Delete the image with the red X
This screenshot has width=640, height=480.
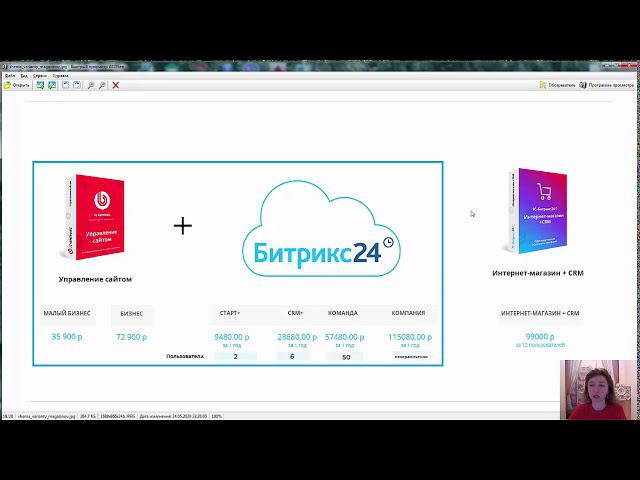coord(116,85)
